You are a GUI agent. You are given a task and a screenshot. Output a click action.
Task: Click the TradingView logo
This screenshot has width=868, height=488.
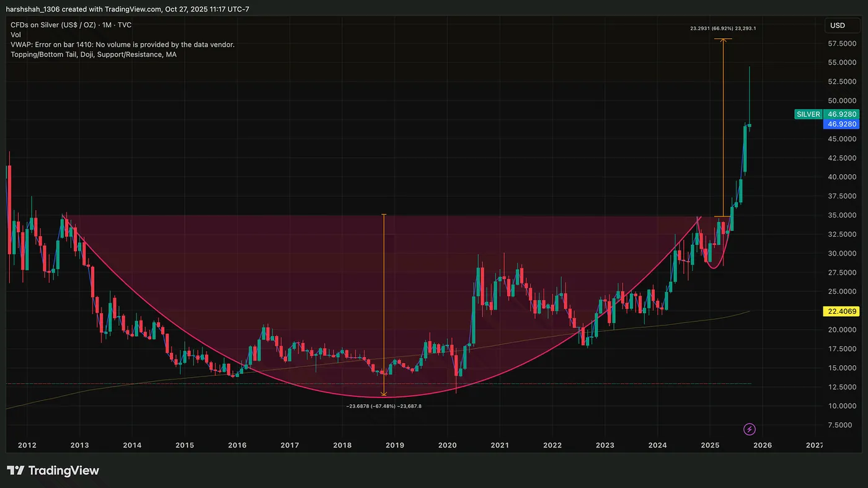coord(53,471)
